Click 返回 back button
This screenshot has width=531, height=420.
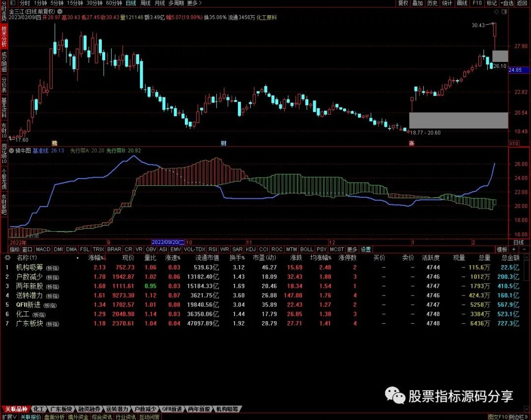522,3
